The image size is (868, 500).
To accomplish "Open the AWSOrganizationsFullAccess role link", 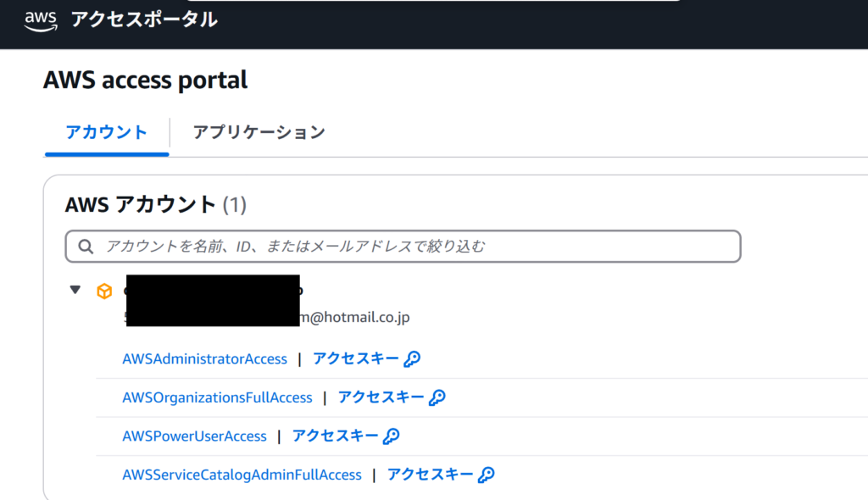I will 217,397.
